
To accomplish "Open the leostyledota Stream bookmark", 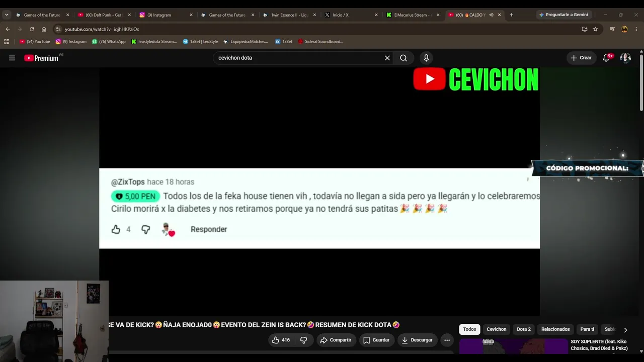I will pyautogui.click(x=154, y=41).
